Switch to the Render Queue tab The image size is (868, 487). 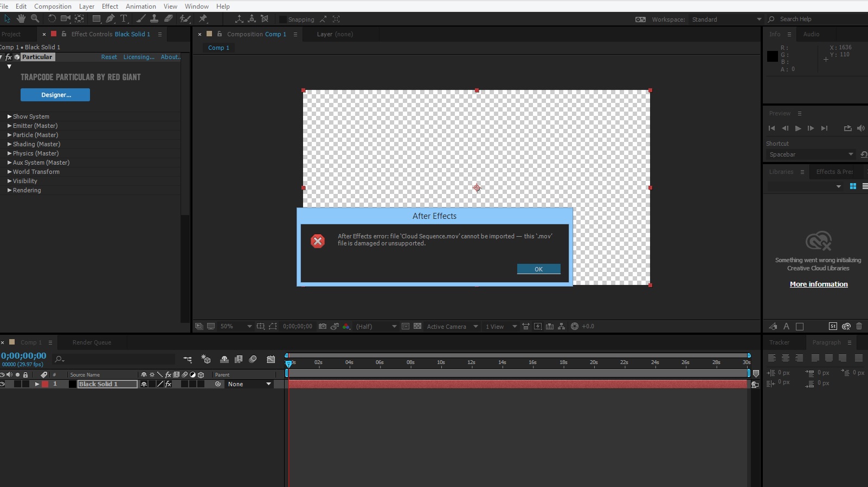(92, 342)
